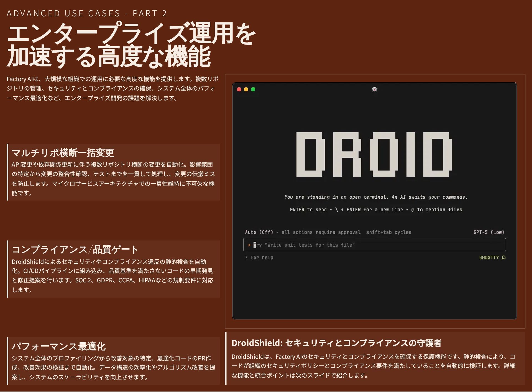The width and height of the screenshot is (532, 392).
Task: Click the ghost icon in terminal title bar
Action: tap(374, 89)
